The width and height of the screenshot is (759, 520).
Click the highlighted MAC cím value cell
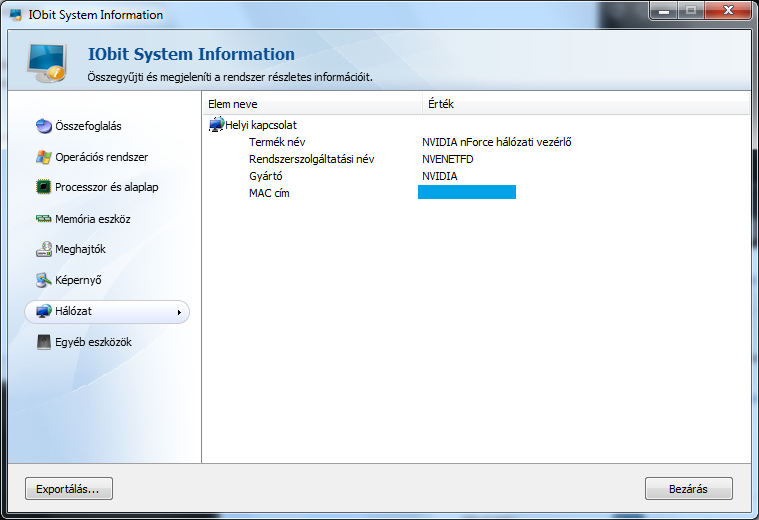[x=467, y=192]
